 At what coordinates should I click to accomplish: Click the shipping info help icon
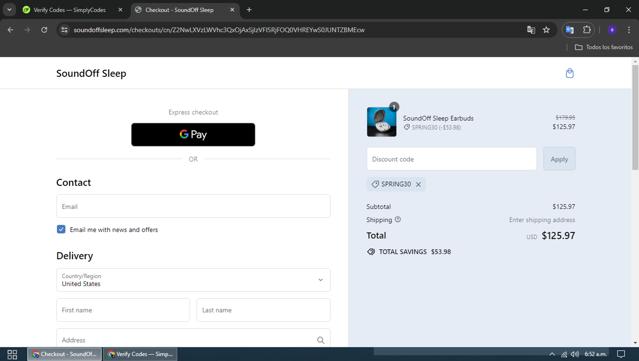[x=398, y=219]
